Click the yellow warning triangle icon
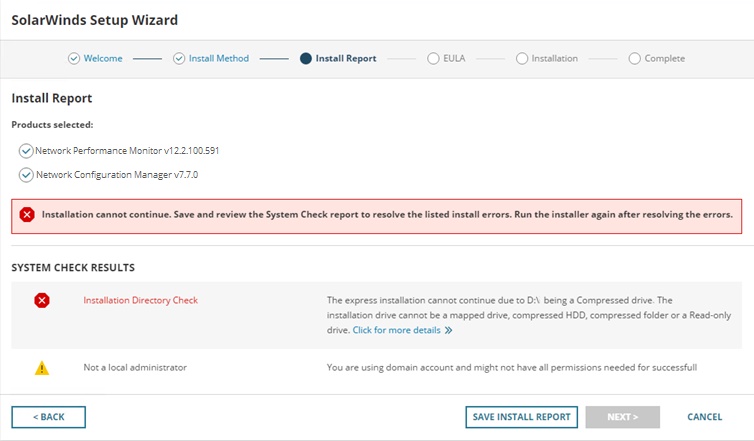Image resolution: width=754 pixels, height=441 pixels. (41, 368)
